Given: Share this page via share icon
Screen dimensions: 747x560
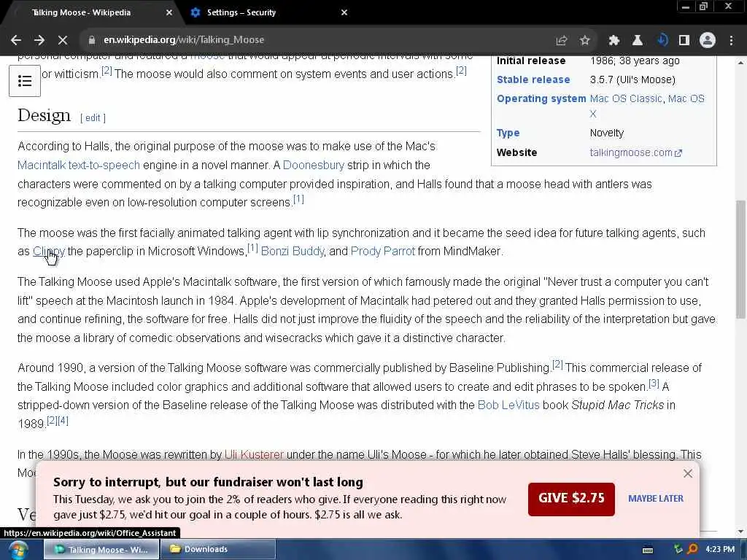Looking at the screenshot, I should point(562,41).
